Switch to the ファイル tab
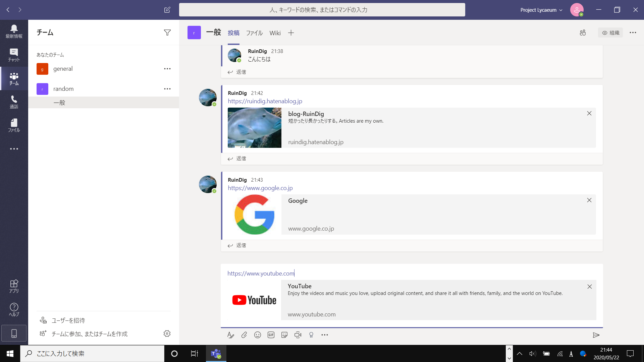Screen dimensions: 644x362 (254, 33)
